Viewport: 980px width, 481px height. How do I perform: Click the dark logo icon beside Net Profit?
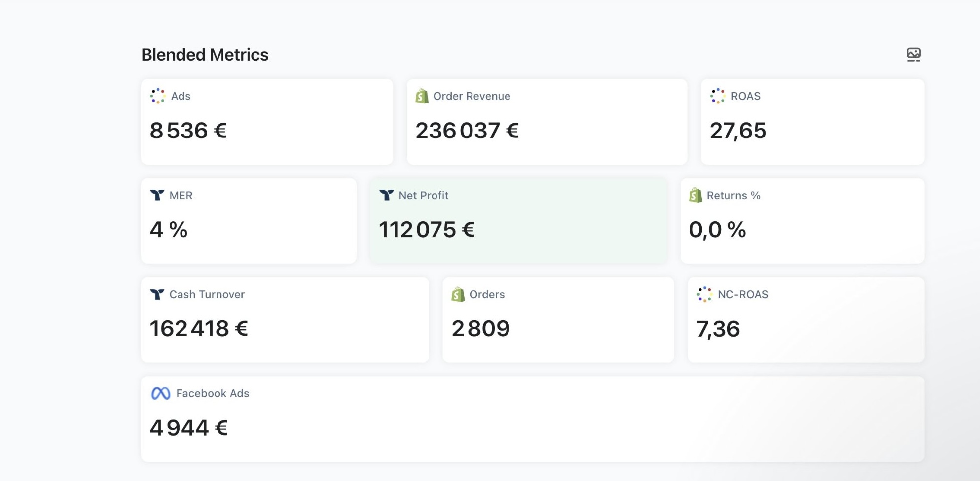(386, 195)
